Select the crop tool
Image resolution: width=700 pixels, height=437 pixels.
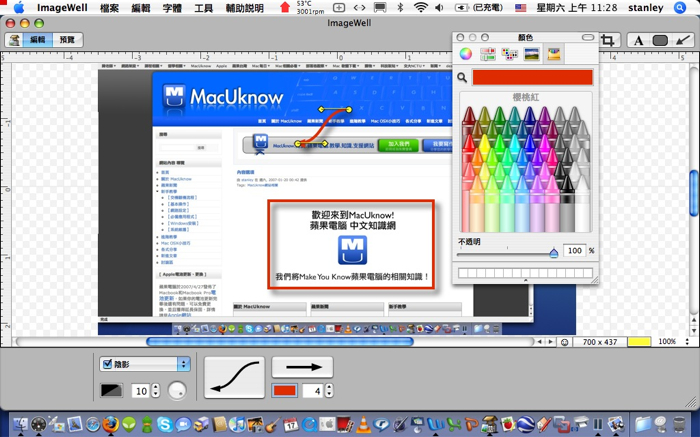pyautogui.click(x=607, y=41)
